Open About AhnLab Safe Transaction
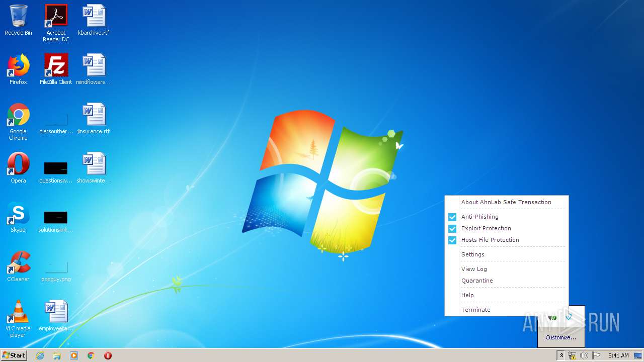 pyautogui.click(x=506, y=202)
